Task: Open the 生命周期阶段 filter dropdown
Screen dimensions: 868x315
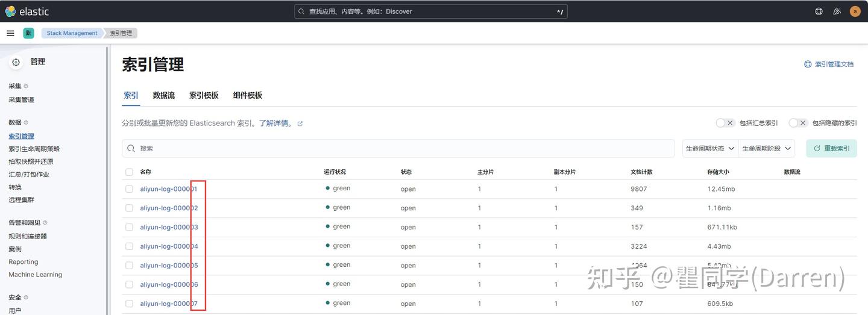Action: [767, 148]
